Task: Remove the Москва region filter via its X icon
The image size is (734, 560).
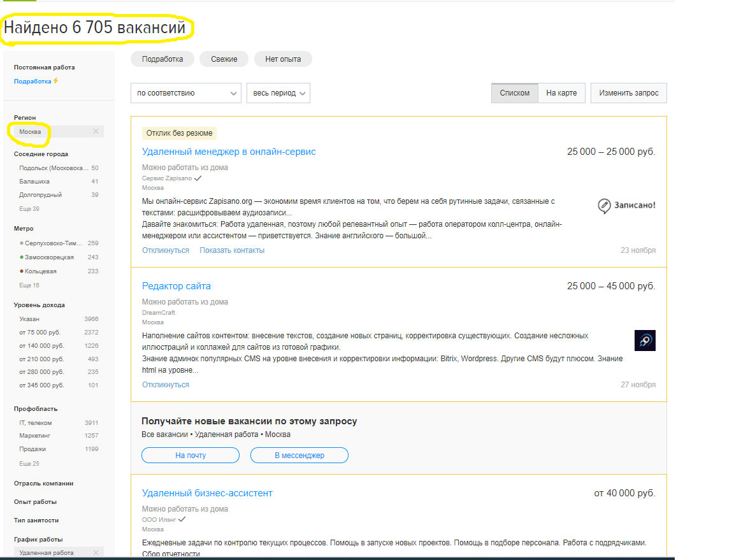Action: coord(96,131)
